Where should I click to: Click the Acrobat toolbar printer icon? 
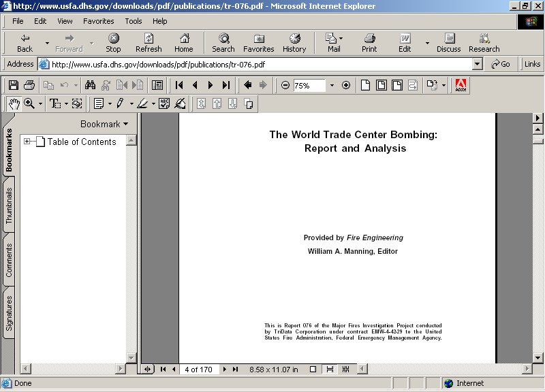(29, 85)
